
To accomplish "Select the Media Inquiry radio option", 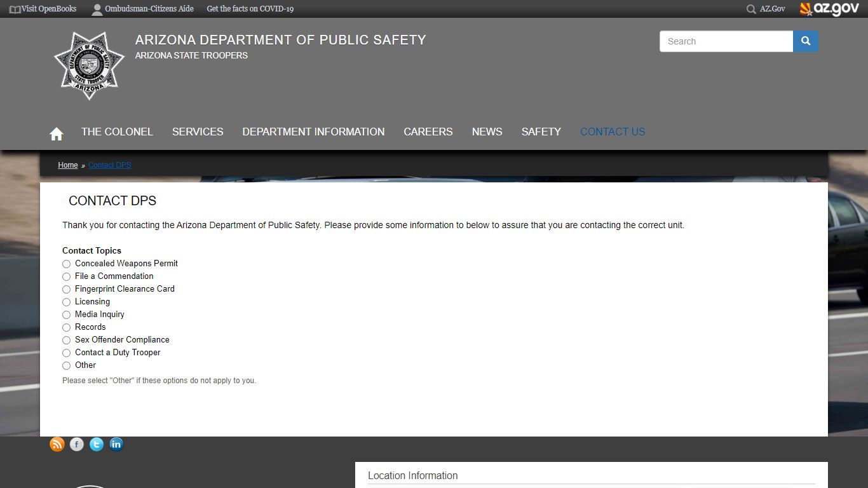I will pos(66,315).
